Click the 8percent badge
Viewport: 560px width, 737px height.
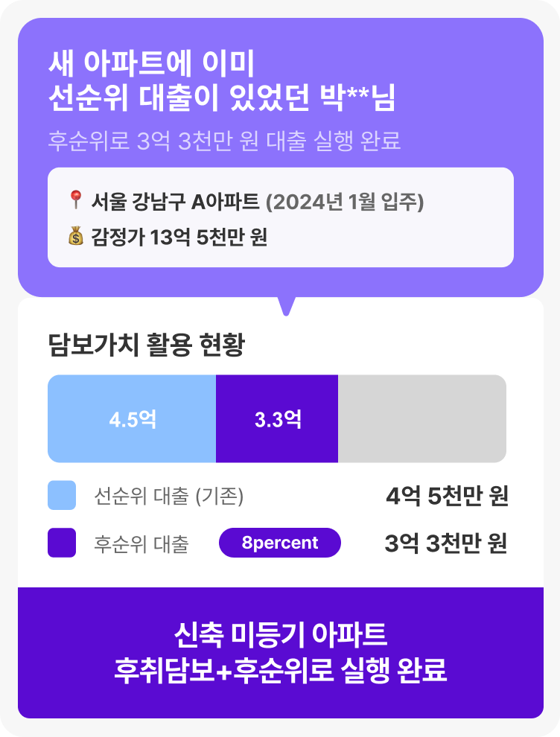pos(280,543)
